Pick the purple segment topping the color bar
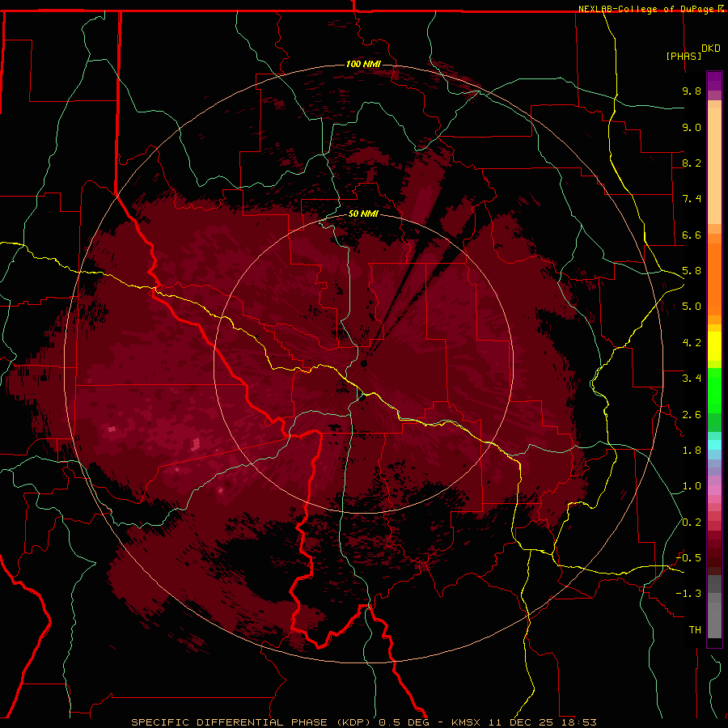The width and height of the screenshot is (728, 728). click(x=714, y=81)
